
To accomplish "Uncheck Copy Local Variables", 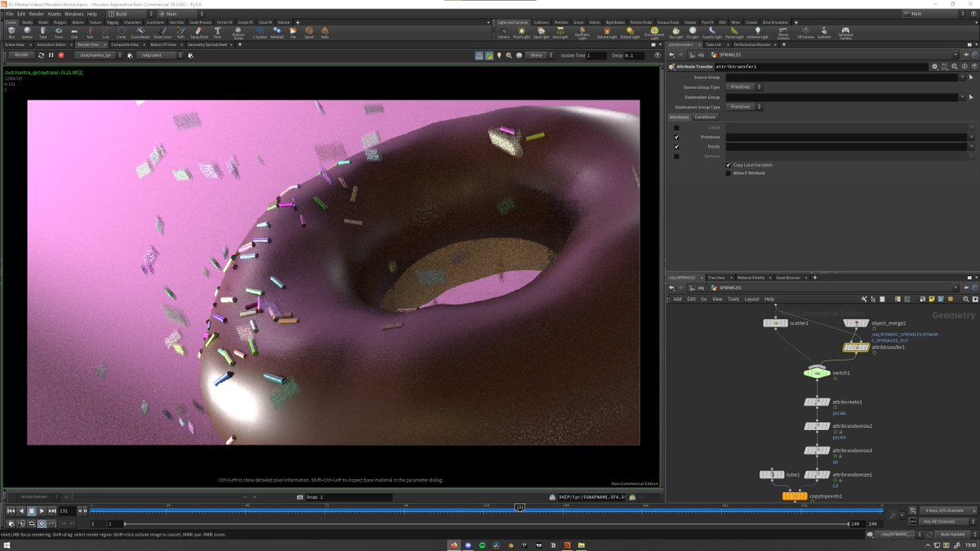I will [728, 165].
